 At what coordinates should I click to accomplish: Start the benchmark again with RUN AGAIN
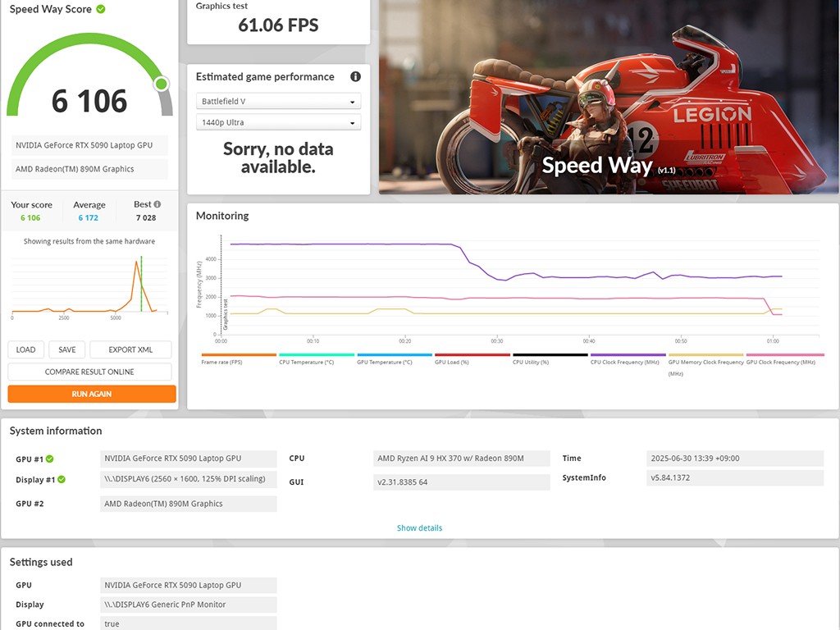(x=92, y=394)
